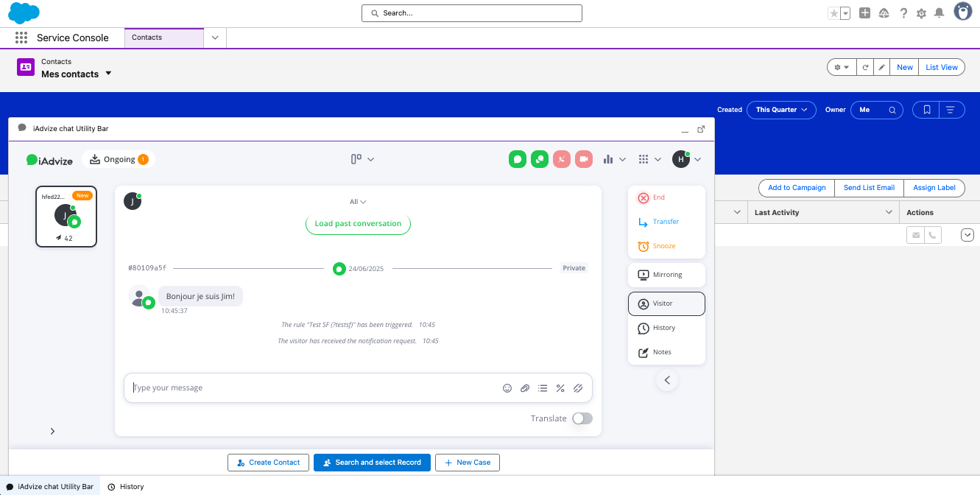This screenshot has width=980, height=495.
Task: Open iAdvize apps grid dropdown
Action: (x=650, y=159)
